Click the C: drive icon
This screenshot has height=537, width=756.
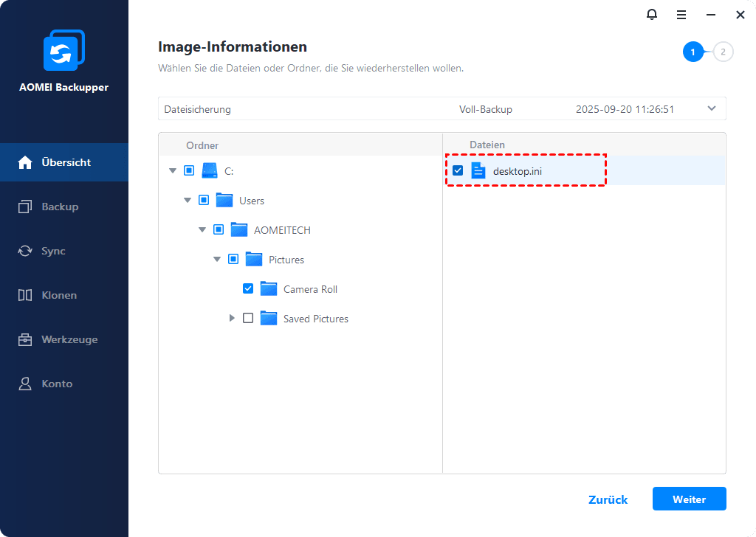coord(210,170)
